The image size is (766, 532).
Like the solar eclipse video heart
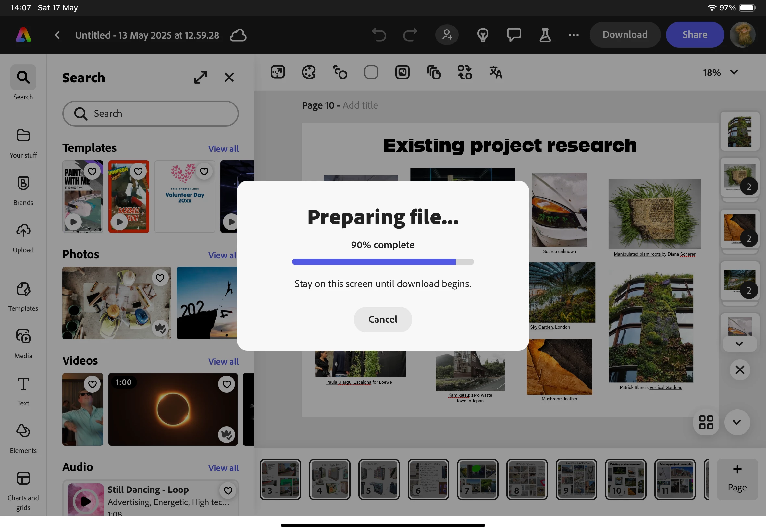pyautogui.click(x=227, y=384)
